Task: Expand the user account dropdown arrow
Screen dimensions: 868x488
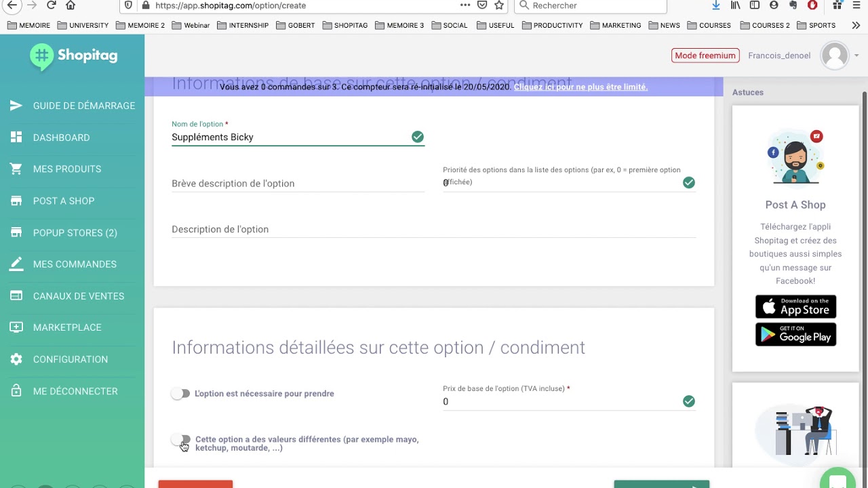Action: (856, 56)
